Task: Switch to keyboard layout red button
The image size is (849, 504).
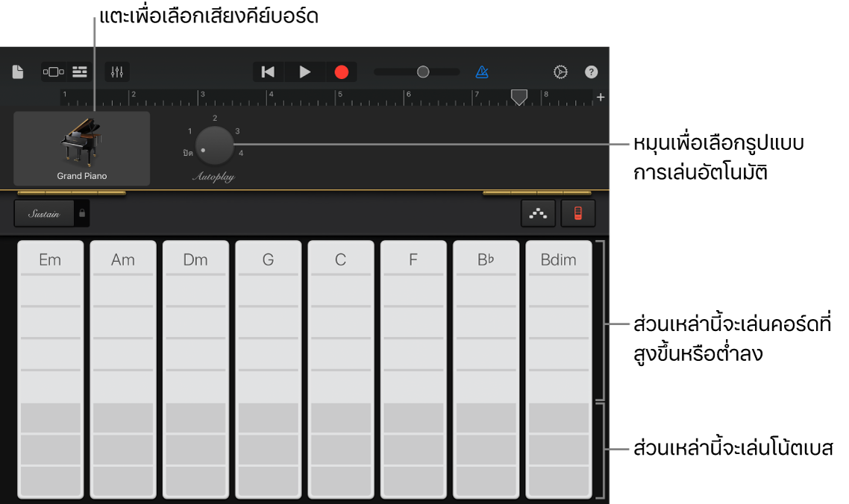Action: pos(578,213)
